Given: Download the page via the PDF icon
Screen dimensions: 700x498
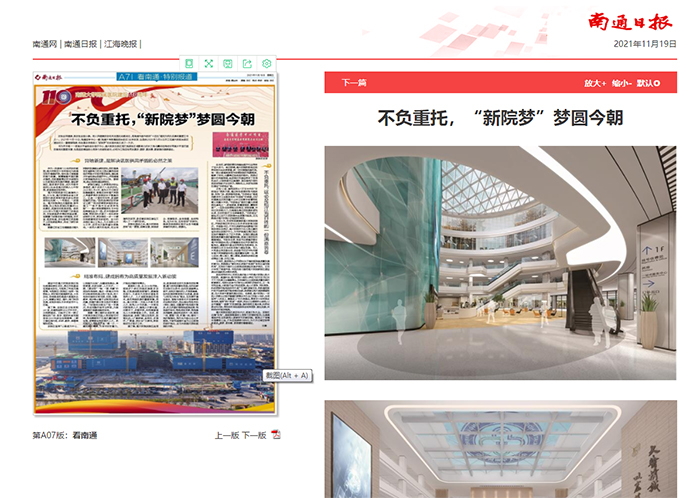Looking at the screenshot, I should (276, 435).
